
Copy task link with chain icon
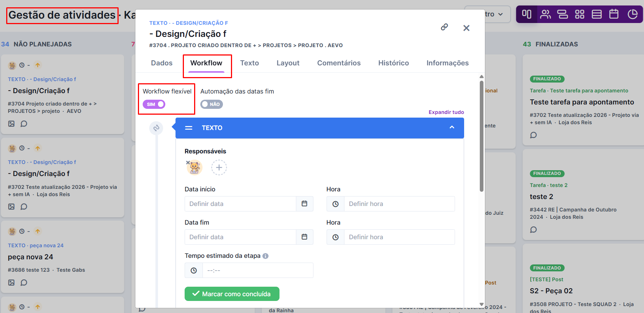click(x=444, y=27)
